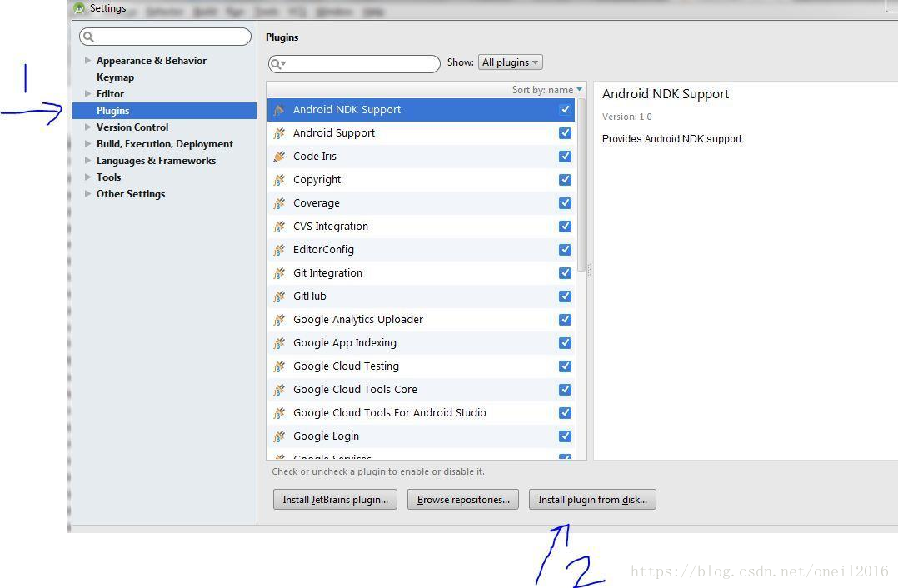Click the CVS Integration plugin icon
Image resolution: width=898 pixels, height=588 pixels.
[279, 227]
